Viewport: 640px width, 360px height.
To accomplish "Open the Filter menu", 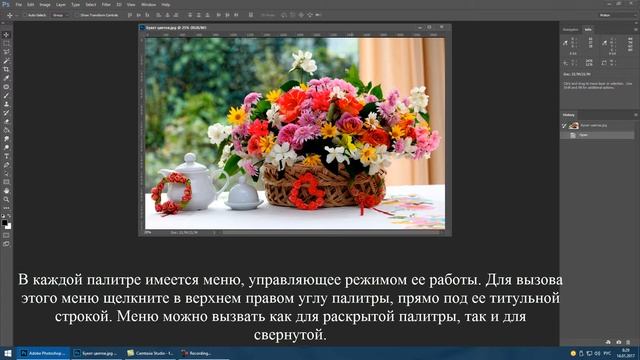I will pos(106,4).
